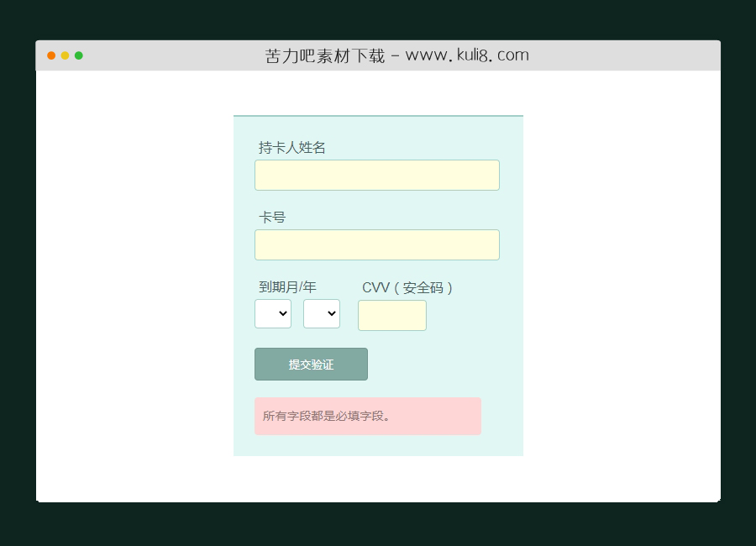Click the CVV（安全码）label

[x=408, y=287]
